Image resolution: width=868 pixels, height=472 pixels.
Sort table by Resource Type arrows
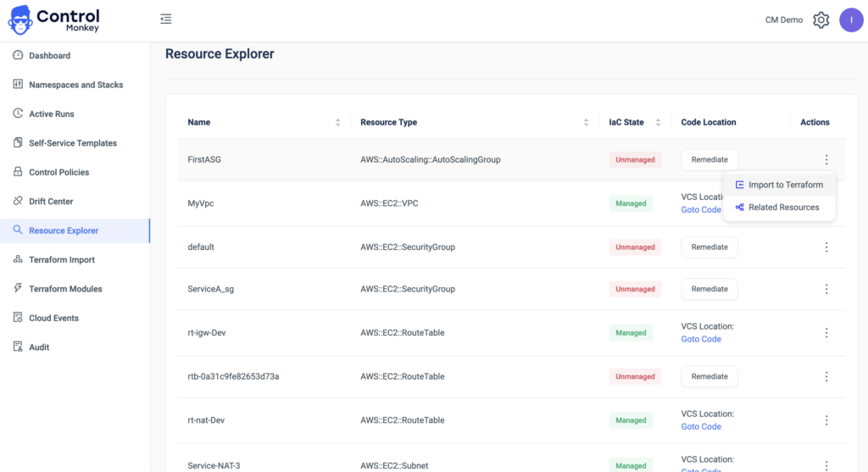pyautogui.click(x=587, y=122)
